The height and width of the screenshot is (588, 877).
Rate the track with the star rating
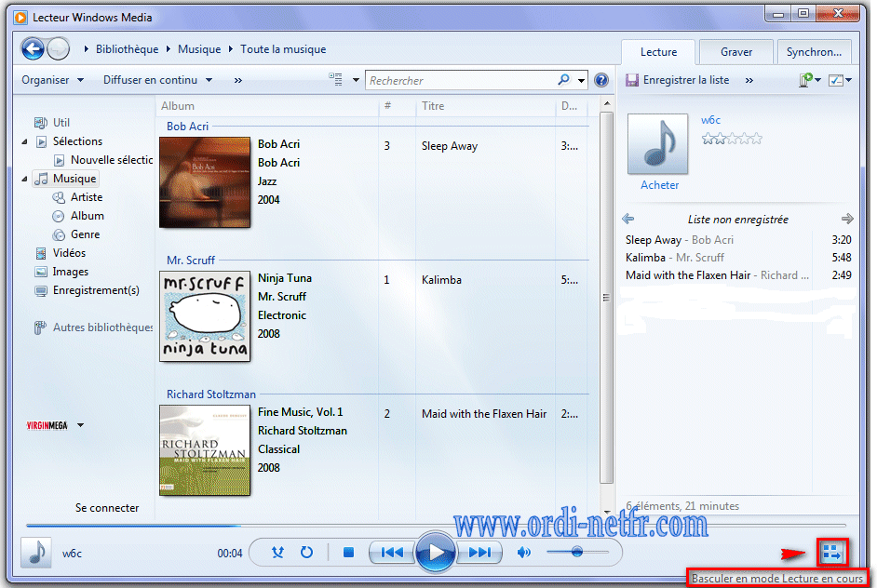(732, 139)
